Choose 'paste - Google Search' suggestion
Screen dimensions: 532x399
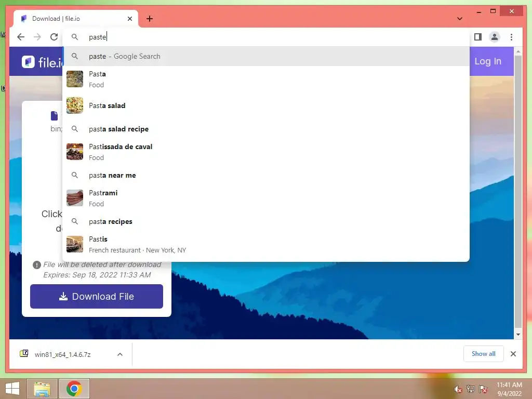(266, 56)
